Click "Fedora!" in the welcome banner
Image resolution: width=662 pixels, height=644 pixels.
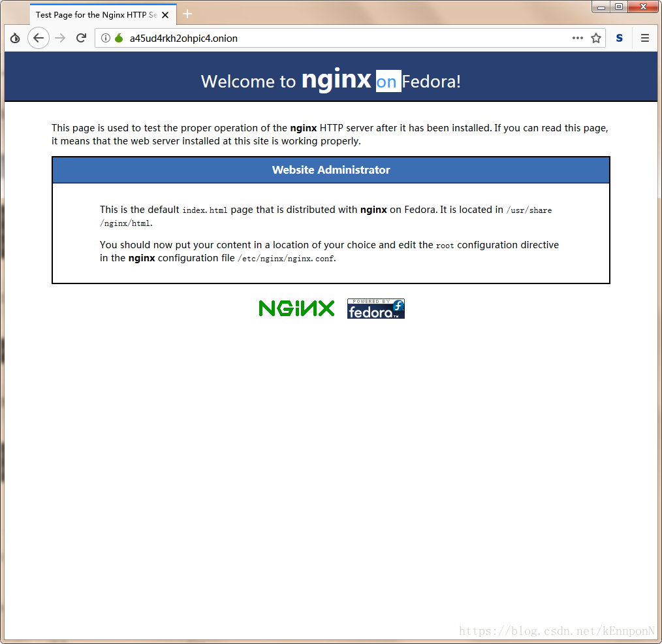[431, 82]
